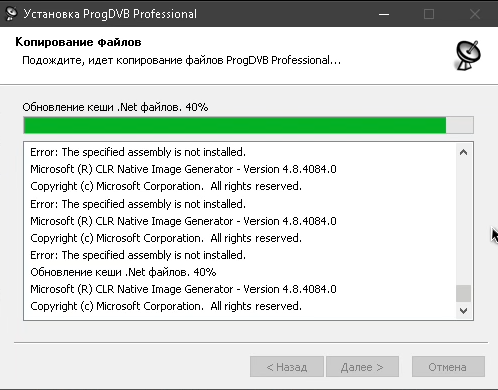Click the first 'Error: The specified assembly' log line
The width and height of the screenshot is (498, 390).
click(x=138, y=152)
